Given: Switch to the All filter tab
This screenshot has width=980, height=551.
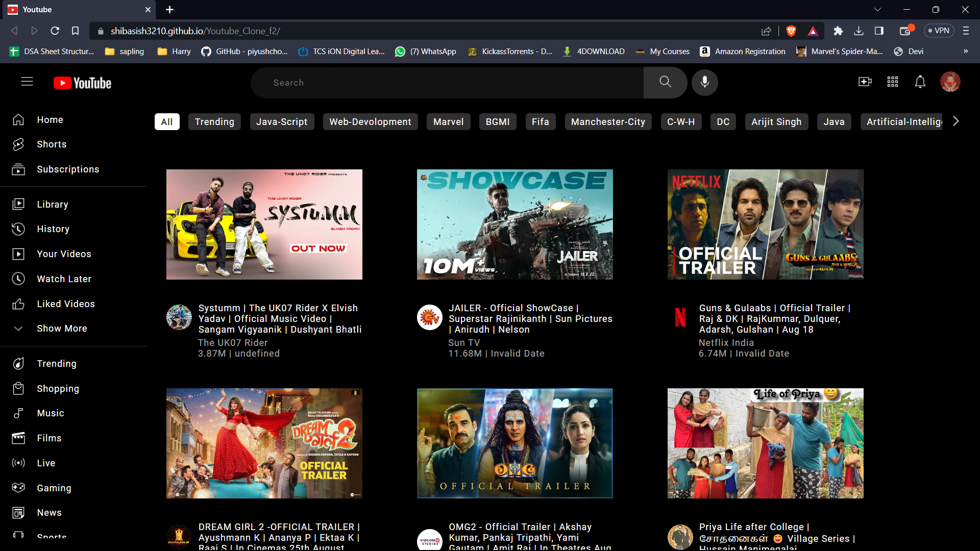Looking at the screenshot, I should pyautogui.click(x=166, y=121).
